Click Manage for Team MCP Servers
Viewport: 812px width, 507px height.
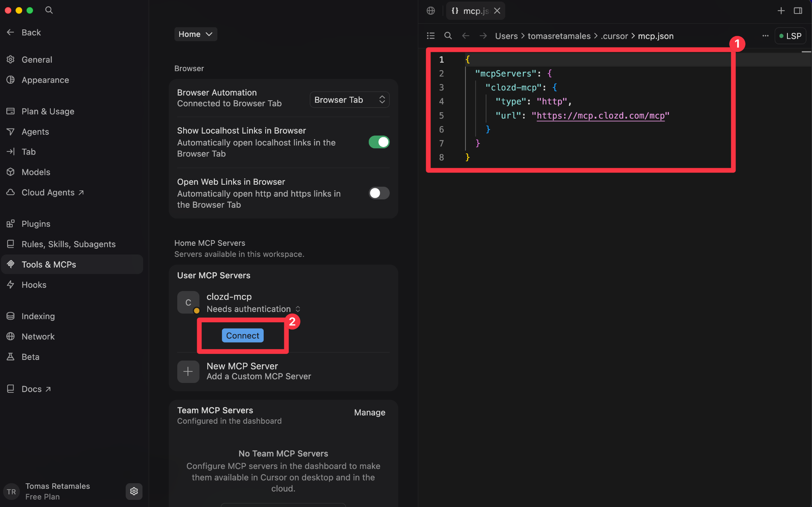370,413
